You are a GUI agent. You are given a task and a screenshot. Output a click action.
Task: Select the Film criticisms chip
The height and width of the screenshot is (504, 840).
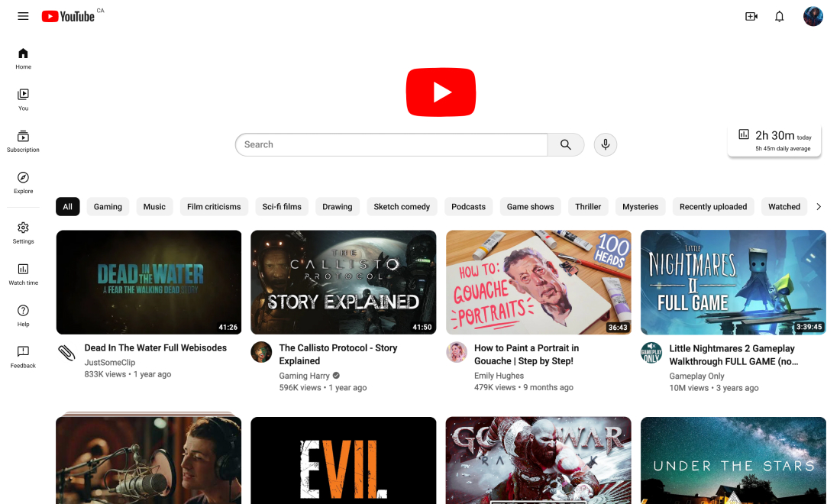tap(214, 207)
